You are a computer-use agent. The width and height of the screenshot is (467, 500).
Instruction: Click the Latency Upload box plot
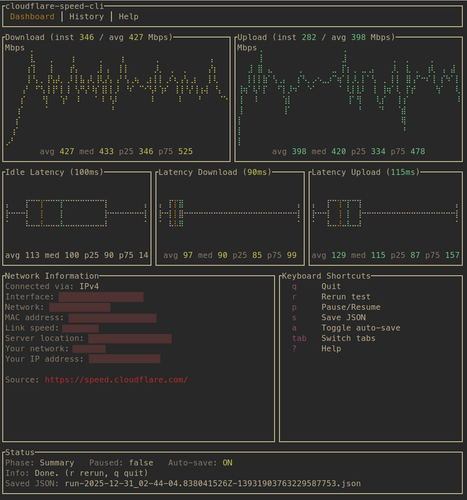pyautogui.click(x=385, y=213)
